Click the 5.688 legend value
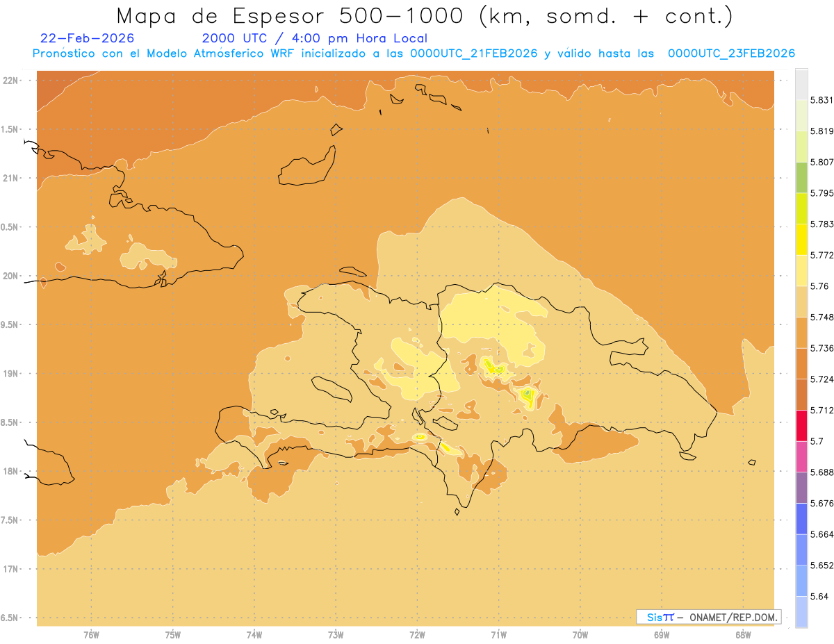This screenshot has height=644, width=834. pos(821,472)
